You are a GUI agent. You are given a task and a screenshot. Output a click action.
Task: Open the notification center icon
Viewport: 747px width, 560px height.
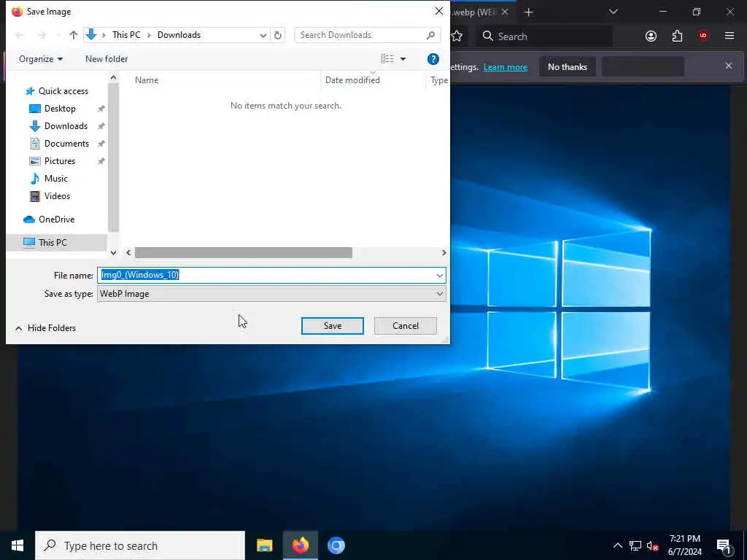coord(724,546)
